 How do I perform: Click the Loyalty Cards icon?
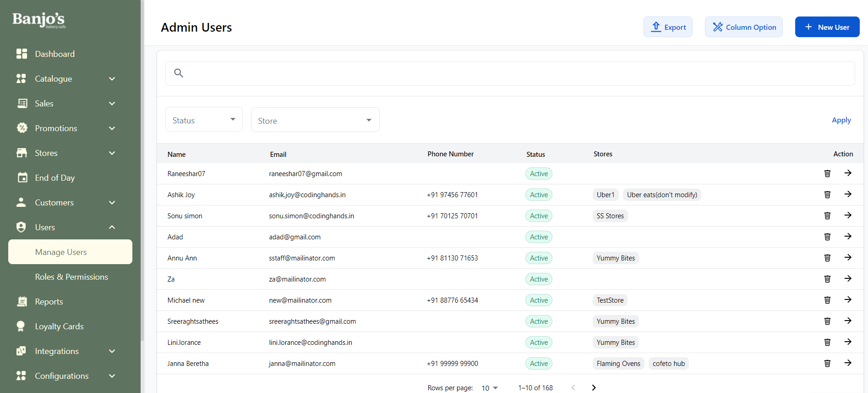pyautogui.click(x=21, y=326)
